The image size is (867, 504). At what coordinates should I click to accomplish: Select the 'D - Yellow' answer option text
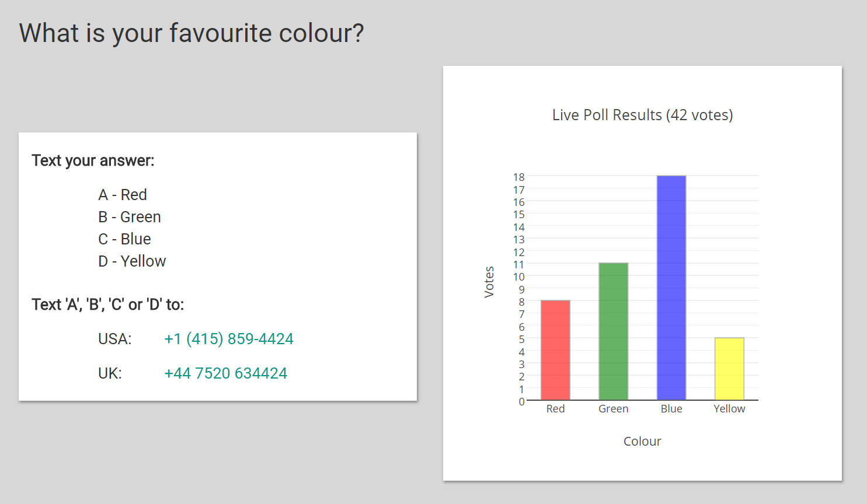pos(132,261)
